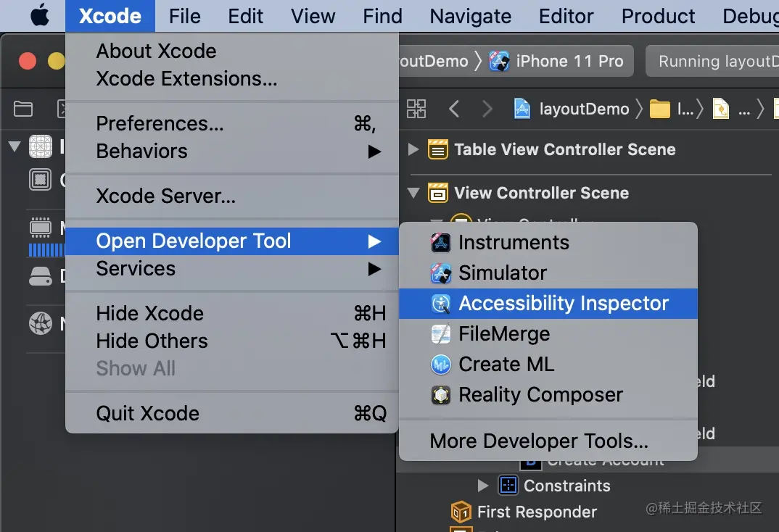Open the related items grid icon
The image size is (779, 532).
(x=416, y=109)
